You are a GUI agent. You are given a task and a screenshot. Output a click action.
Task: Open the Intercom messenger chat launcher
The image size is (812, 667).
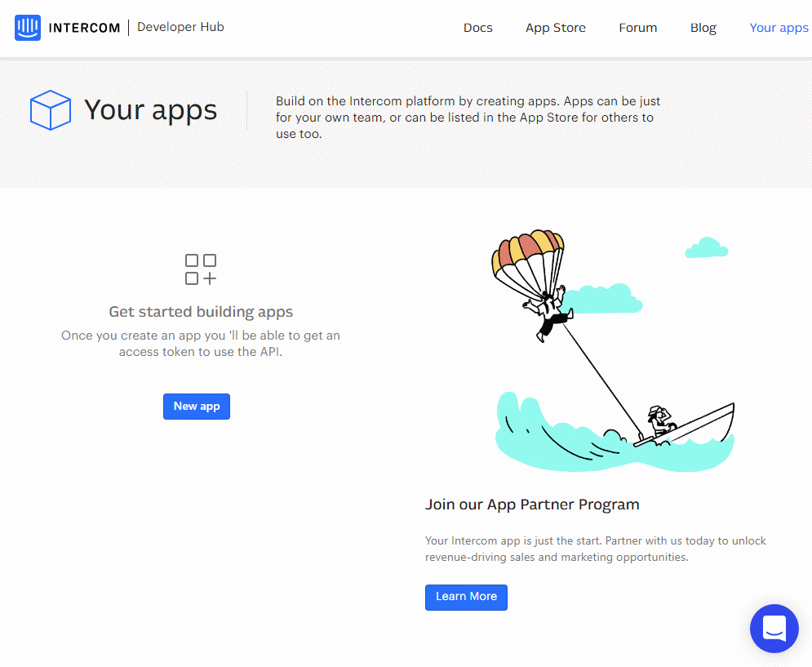pos(774,628)
